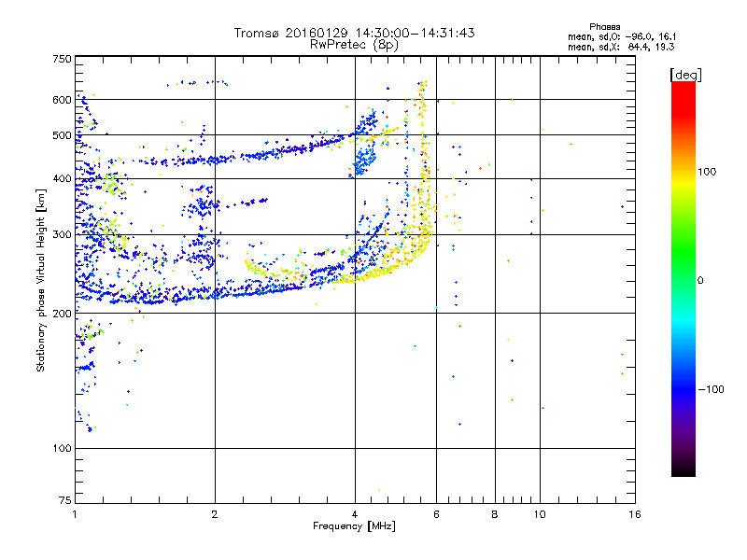
Task: Click the y-axis tick label '100'
Action: click(62, 449)
